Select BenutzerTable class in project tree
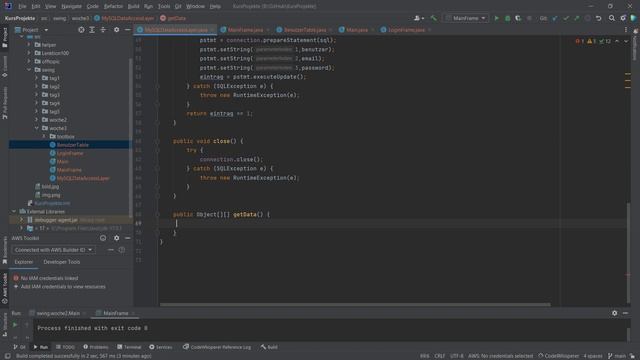640x360 pixels. [x=73, y=145]
